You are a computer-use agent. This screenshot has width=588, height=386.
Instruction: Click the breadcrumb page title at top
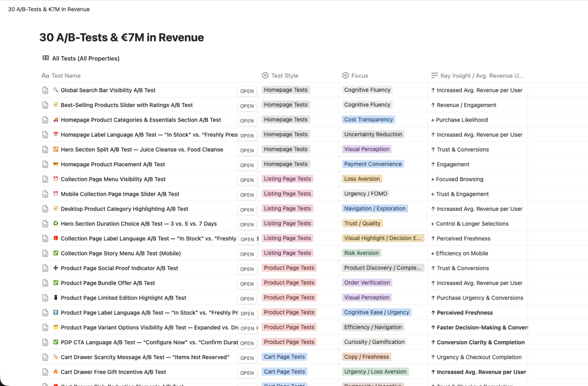(49, 9)
